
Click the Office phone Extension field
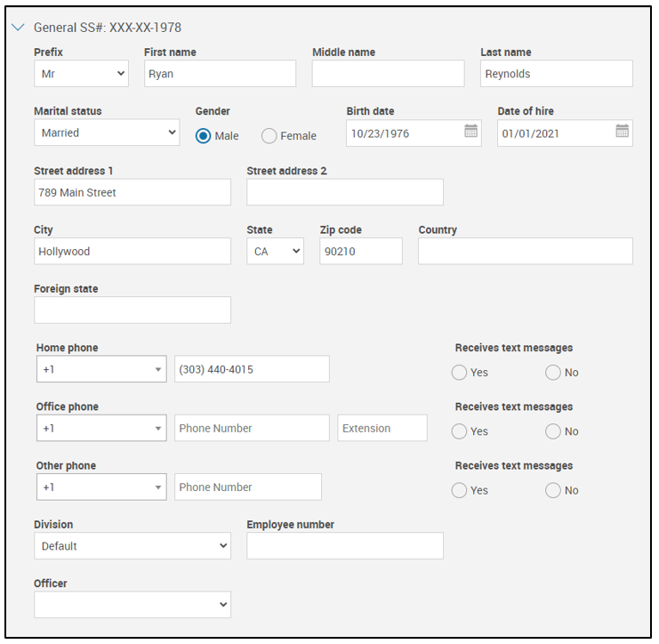(382, 428)
